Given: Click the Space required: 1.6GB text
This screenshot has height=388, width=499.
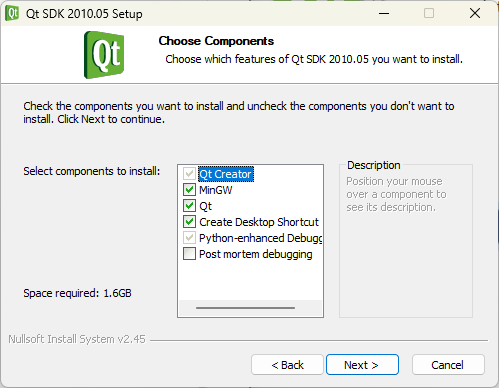Looking at the screenshot, I should tap(77, 293).
